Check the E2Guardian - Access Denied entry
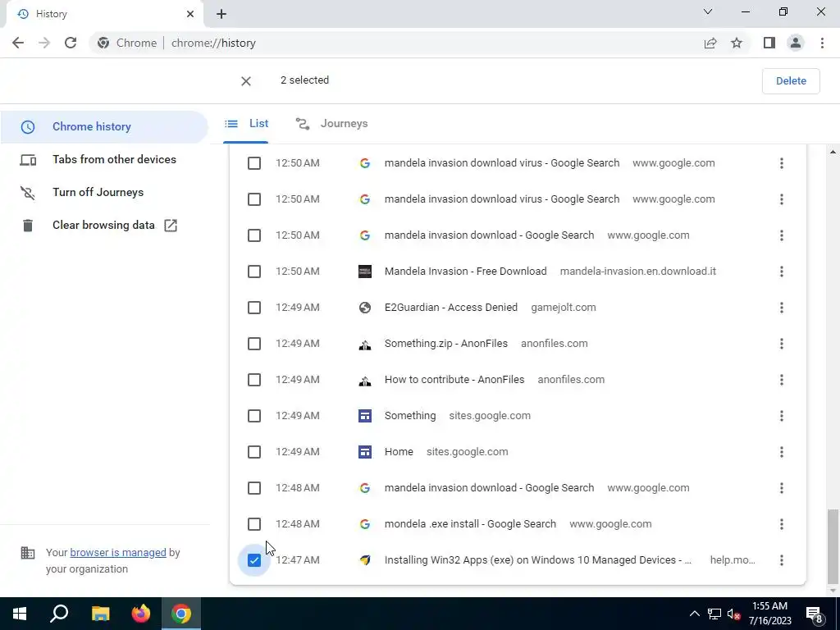 click(x=254, y=308)
